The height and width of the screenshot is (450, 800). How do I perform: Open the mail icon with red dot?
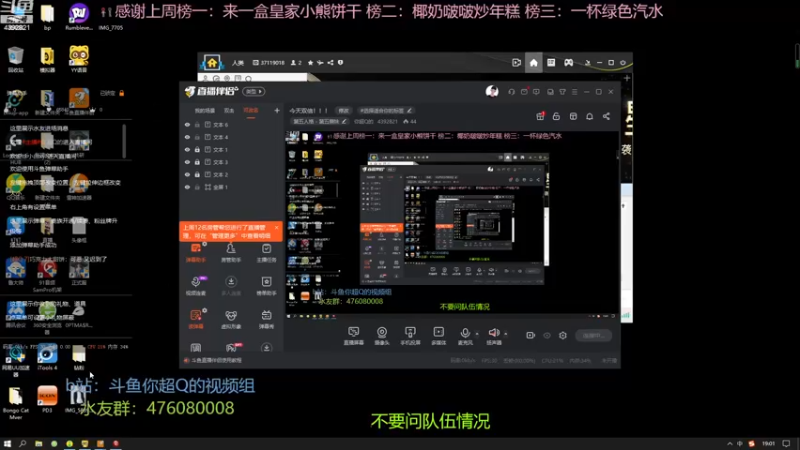[x=524, y=92]
